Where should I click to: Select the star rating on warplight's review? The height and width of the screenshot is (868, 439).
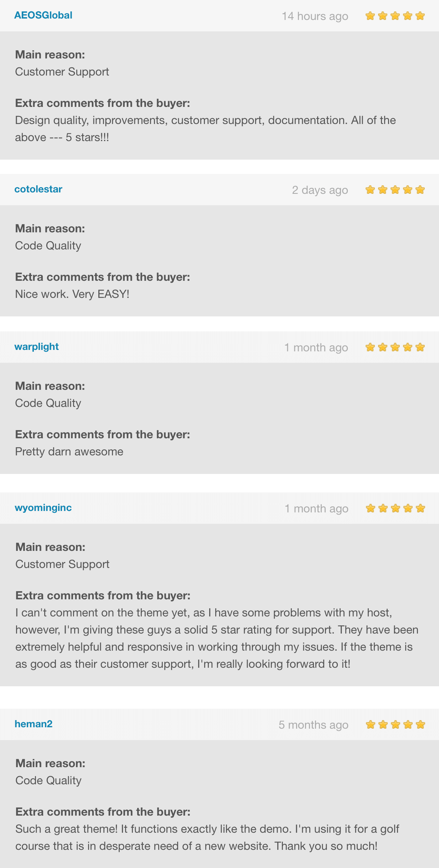click(x=395, y=347)
